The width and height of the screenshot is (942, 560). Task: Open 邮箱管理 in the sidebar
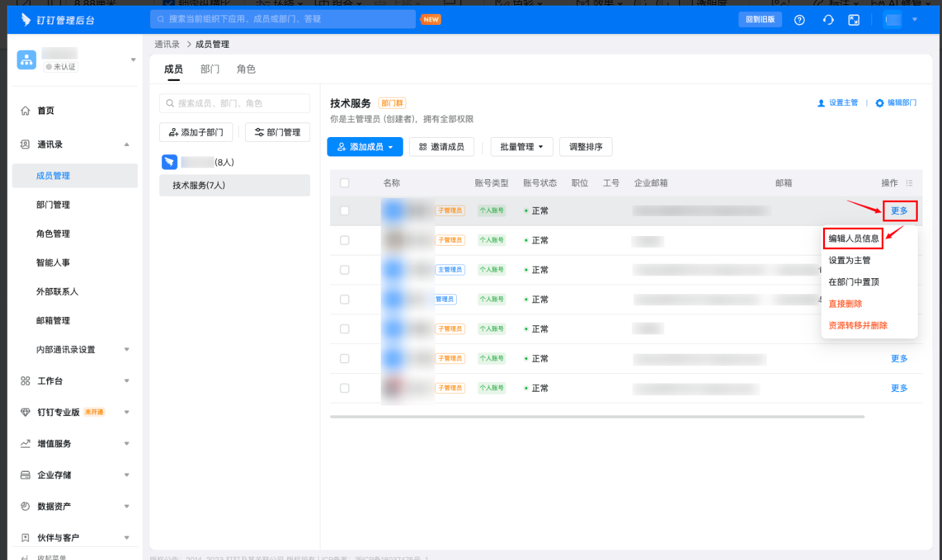(x=53, y=320)
